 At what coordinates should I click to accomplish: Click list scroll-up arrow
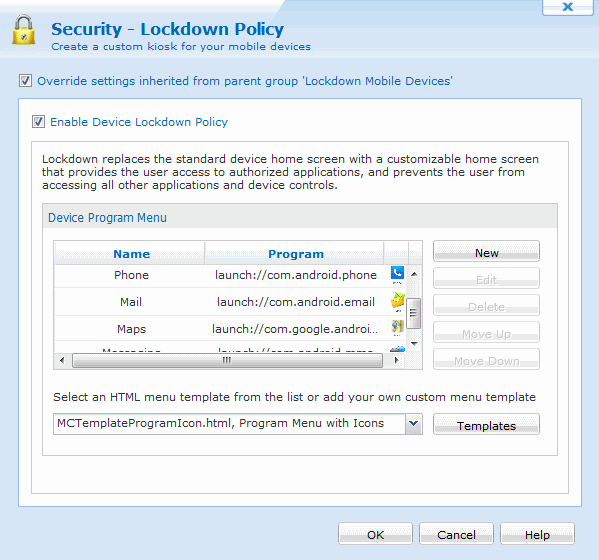[414, 274]
